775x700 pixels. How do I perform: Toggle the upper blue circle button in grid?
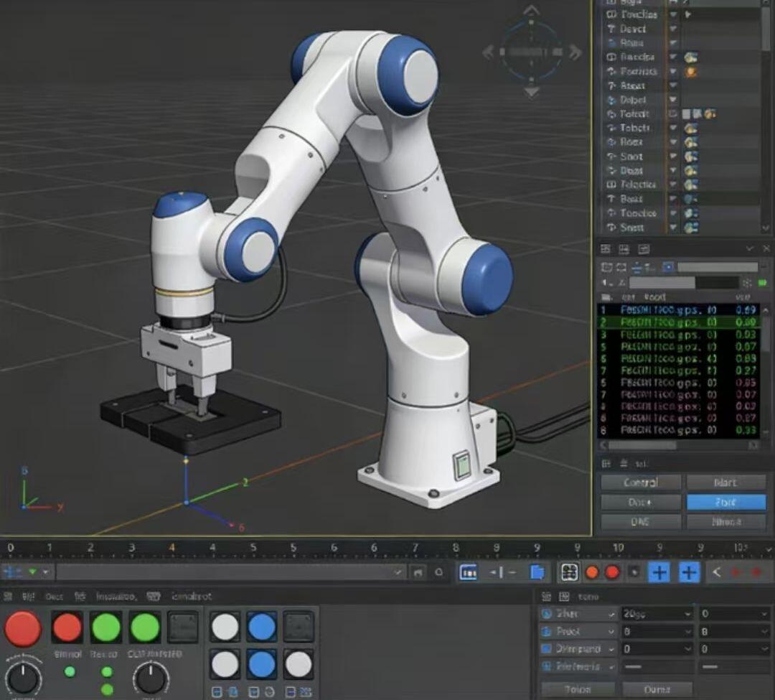(261, 626)
